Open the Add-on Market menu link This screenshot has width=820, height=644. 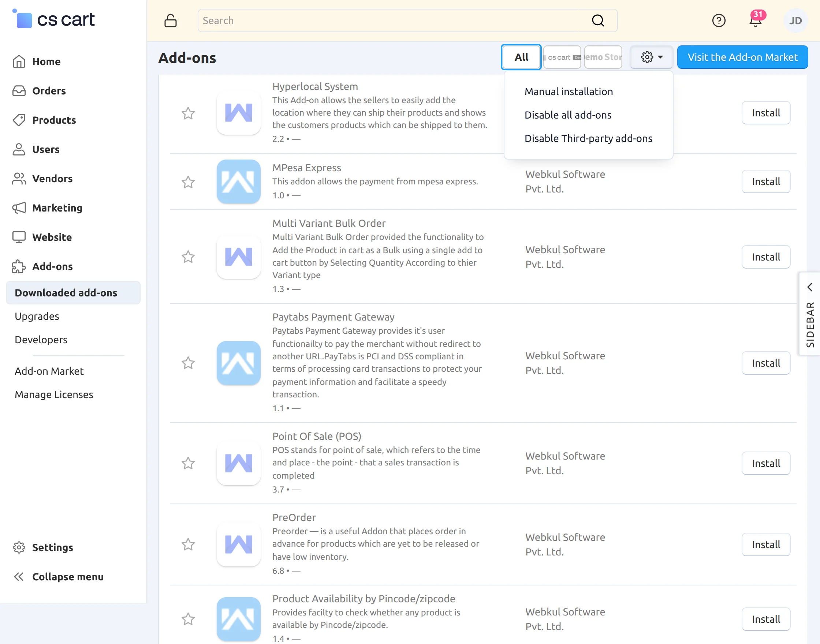[49, 371]
